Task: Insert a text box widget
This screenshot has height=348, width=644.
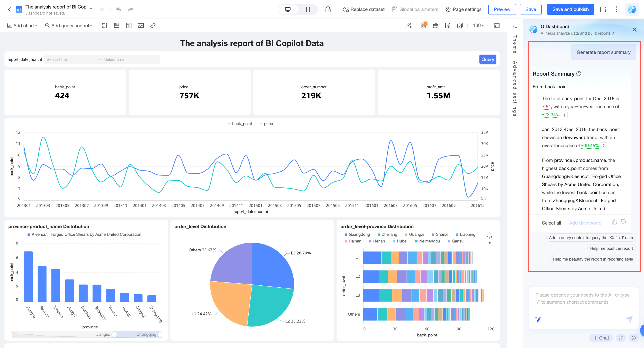Action: (x=129, y=25)
